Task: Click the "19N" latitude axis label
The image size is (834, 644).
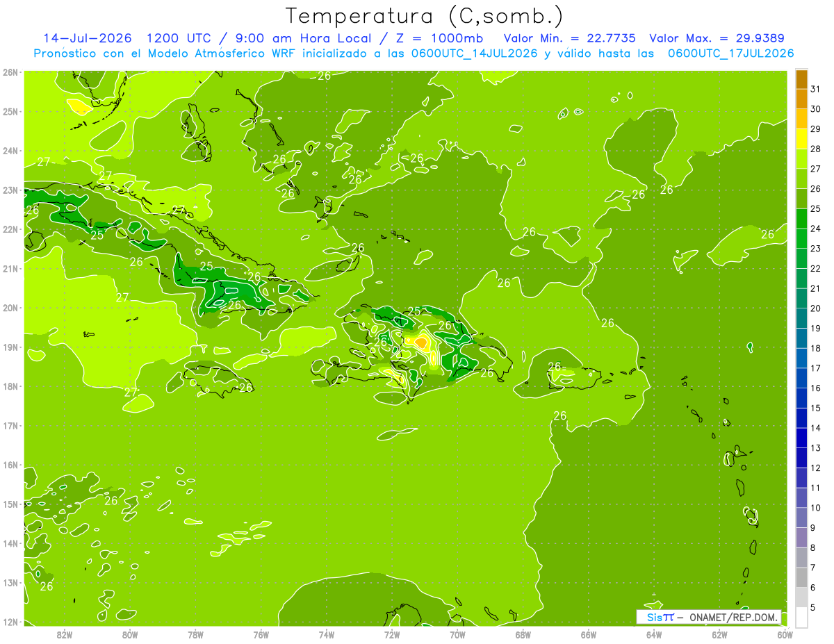Action: (x=10, y=347)
